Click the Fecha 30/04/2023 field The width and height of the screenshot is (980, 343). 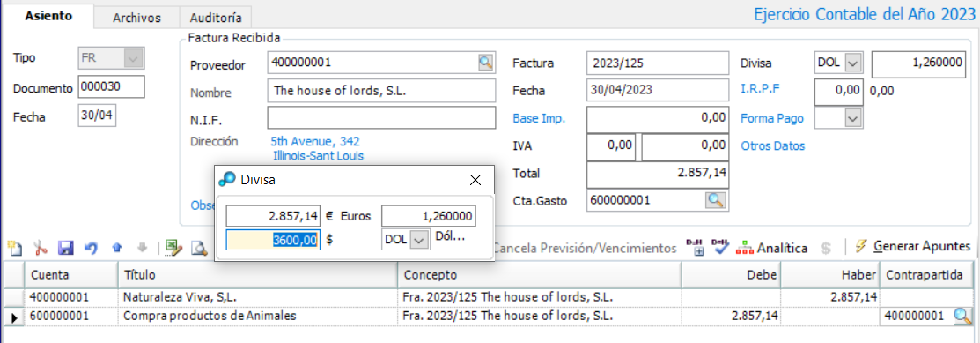(658, 90)
